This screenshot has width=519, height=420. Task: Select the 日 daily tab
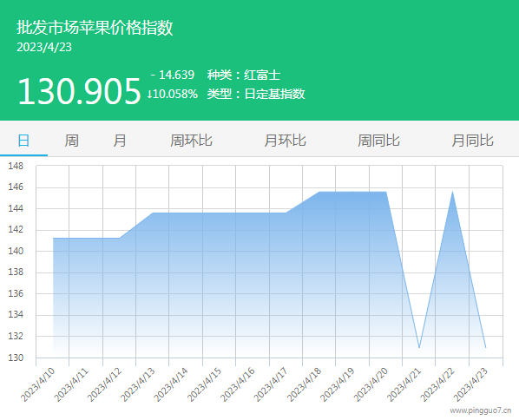coord(23,141)
